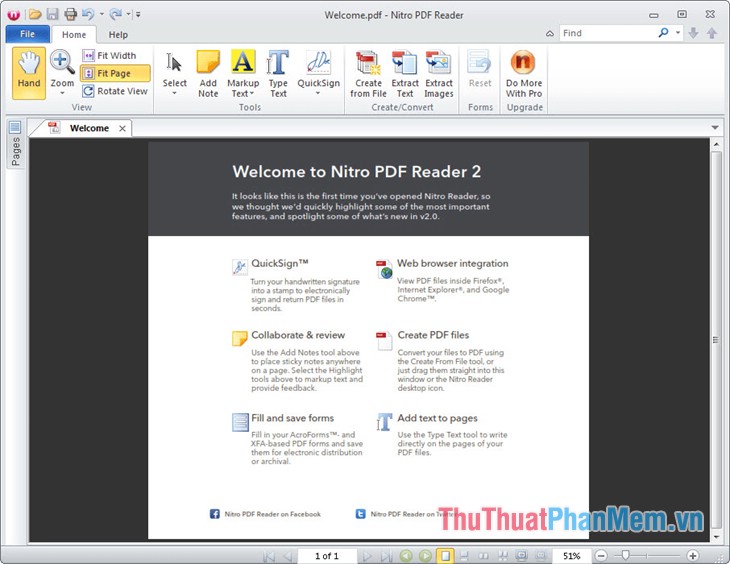This screenshot has height=564, width=730.
Task: Open the redo history dropdown arrow
Action: pyautogui.click(x=128, y=14)
